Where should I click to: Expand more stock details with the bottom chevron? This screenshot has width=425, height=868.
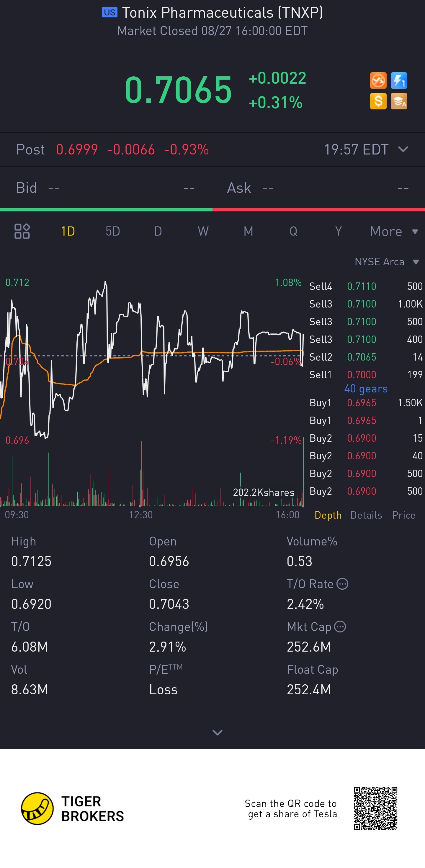(218, 732)
